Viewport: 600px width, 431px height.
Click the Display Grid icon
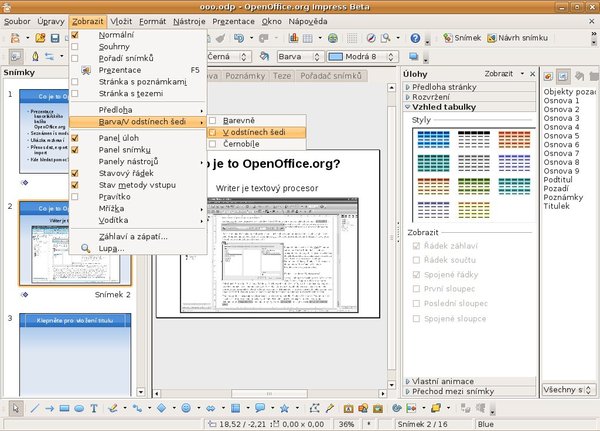pos(352,38)
